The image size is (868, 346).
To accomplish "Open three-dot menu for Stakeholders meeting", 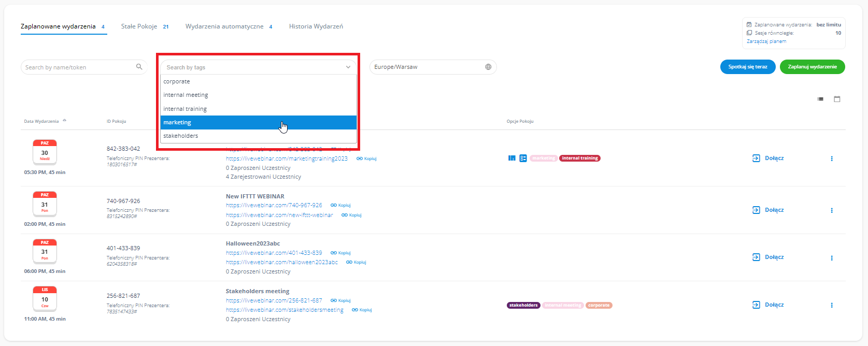I will pyautogui.click(x=832, y=305).
